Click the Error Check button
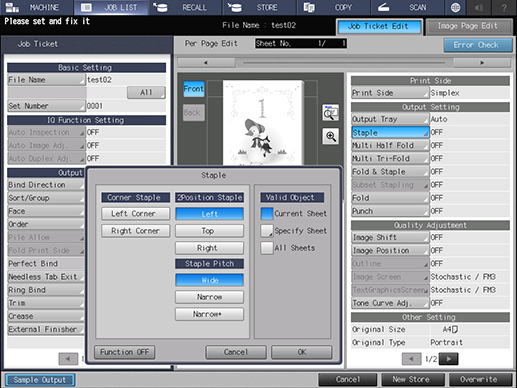 [x=478, y=45]
